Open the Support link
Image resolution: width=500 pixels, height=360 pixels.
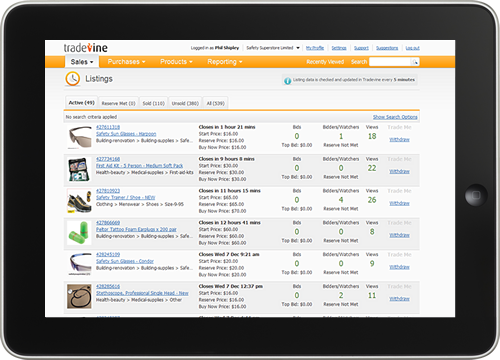pos(361,48)
